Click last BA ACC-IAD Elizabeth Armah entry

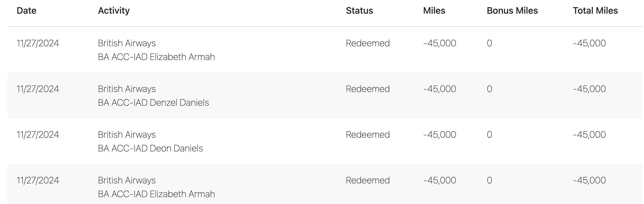click(156, 194)
